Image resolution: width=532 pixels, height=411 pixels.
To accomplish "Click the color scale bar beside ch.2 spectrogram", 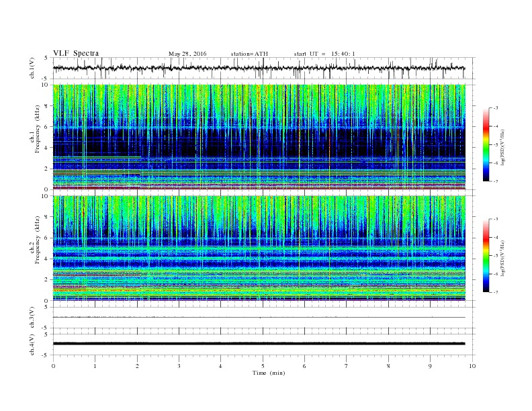I will click(x=486, y=255).
